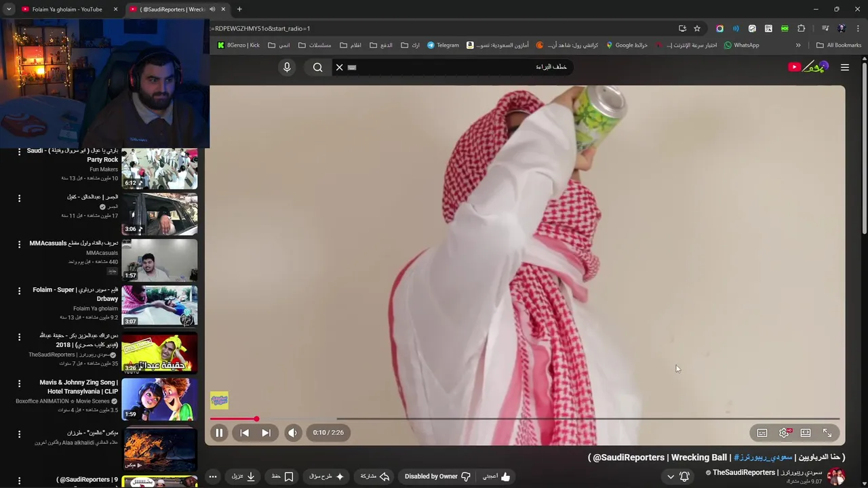This screenshot has height=488, width=868.
Task: Open the Extensions puzzle piece menu
Action: [x=802, y=28]
